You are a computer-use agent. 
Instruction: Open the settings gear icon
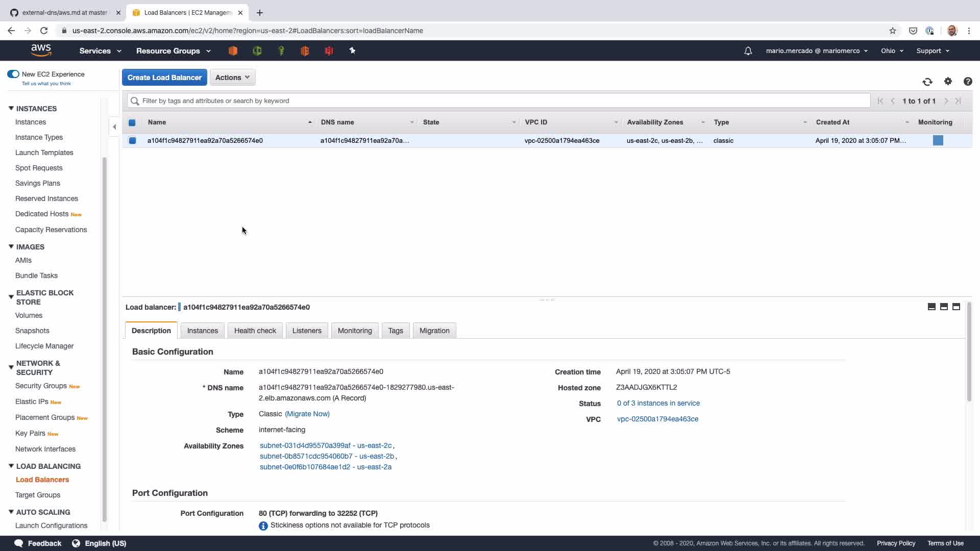(x=948, y=81)
